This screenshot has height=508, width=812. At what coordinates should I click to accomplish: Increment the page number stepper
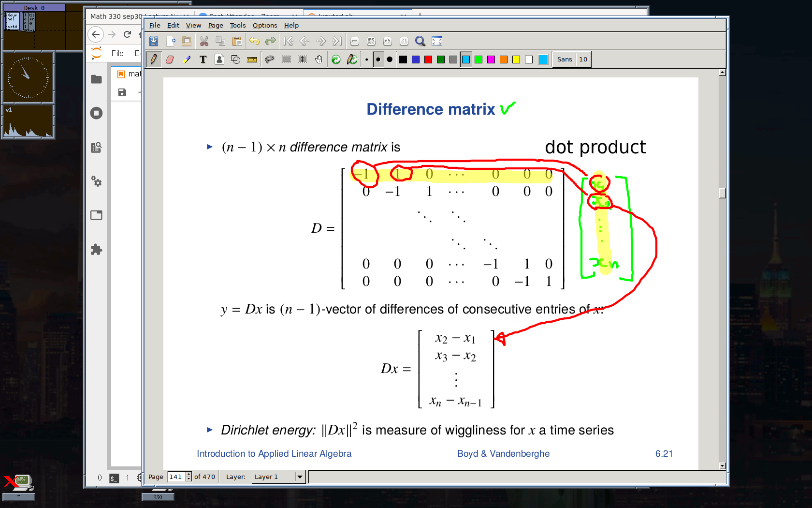[x=188, y=474]
